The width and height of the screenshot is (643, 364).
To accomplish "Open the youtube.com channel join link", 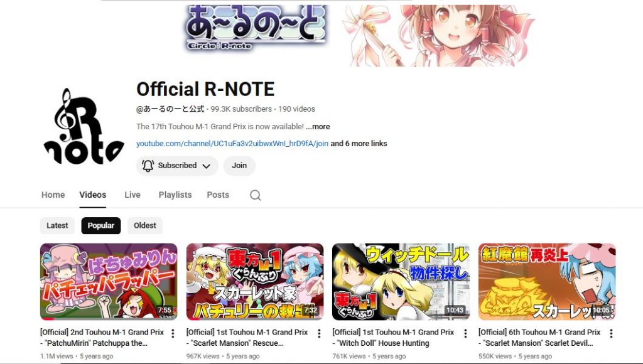I will tap(232, 144).
